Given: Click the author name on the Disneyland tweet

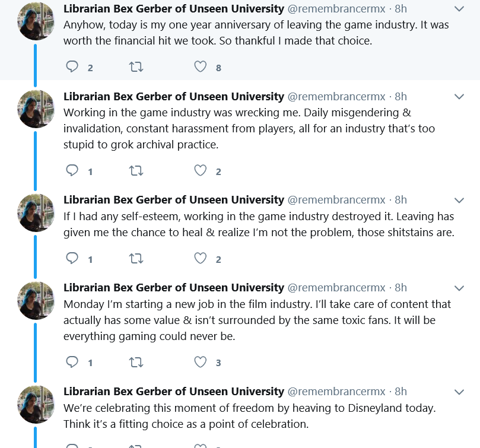Looking at the screenshot, I should click(x=174, y=392).
